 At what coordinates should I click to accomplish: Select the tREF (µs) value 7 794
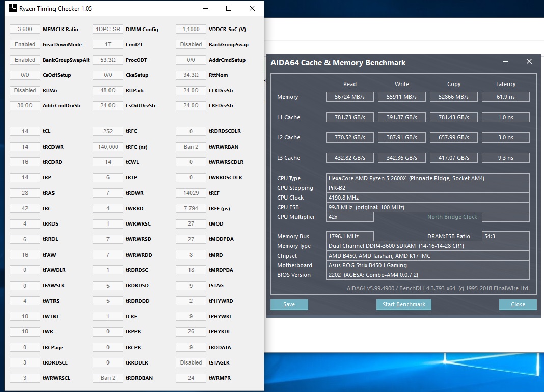point(191,208)
